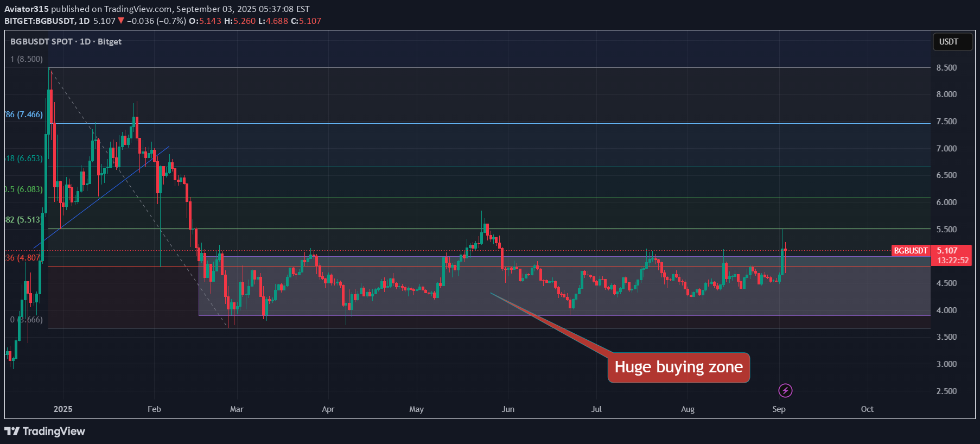This screenshot has height=444, width=980.
Task: Click the 2025 label on the time axis
Action: tap(63, 409)
